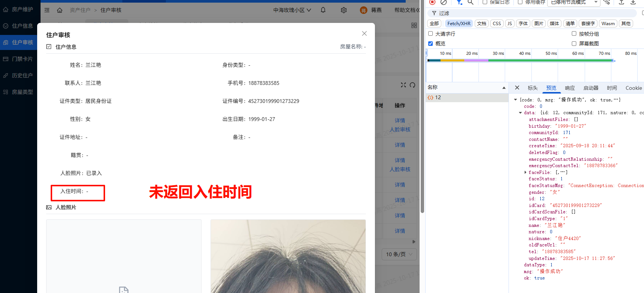
Task: Switch to the 时间 tab
Action: pos(612,88)
